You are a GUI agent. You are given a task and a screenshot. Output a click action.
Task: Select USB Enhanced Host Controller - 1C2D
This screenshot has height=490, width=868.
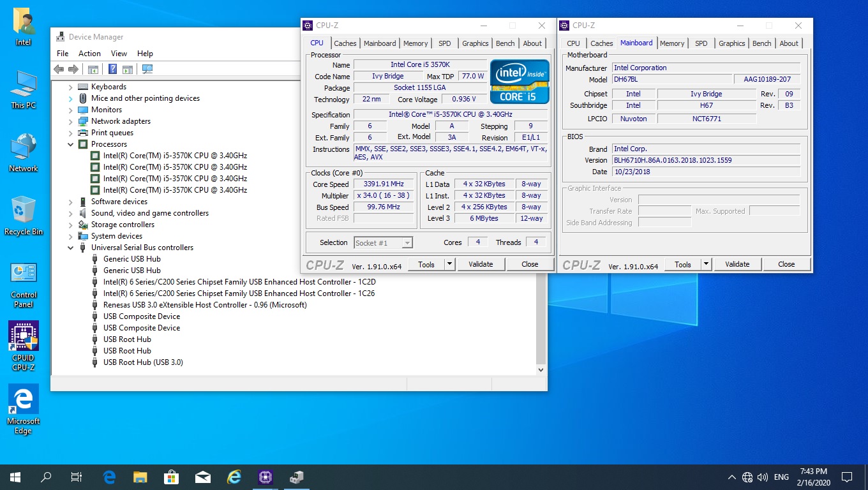pos(239,282)
